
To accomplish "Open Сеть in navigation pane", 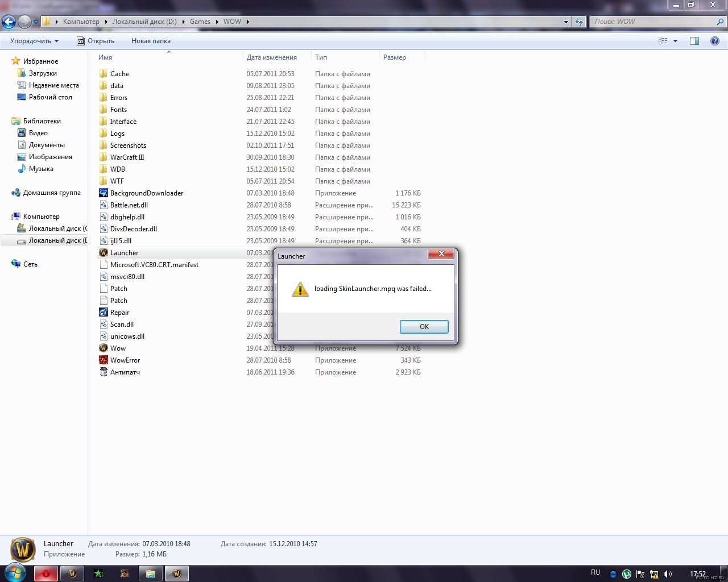I will click(30, 264).
